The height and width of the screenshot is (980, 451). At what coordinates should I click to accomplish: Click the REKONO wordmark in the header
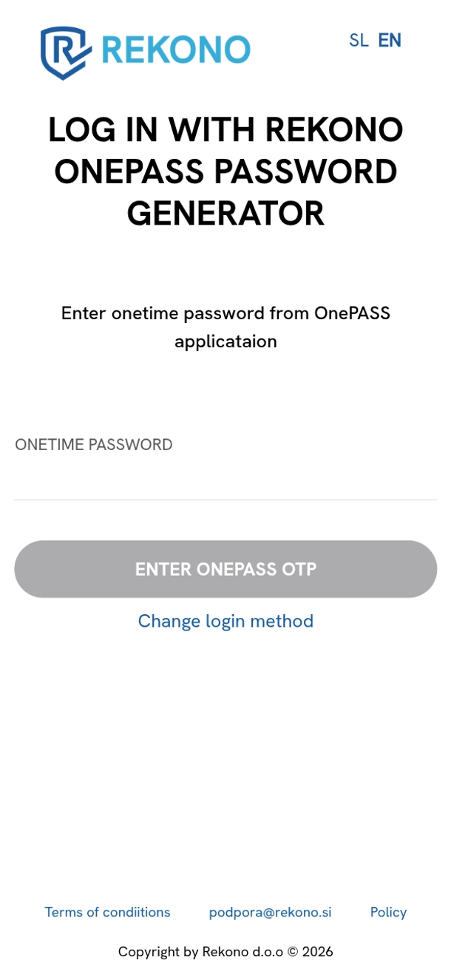[176, 50]
